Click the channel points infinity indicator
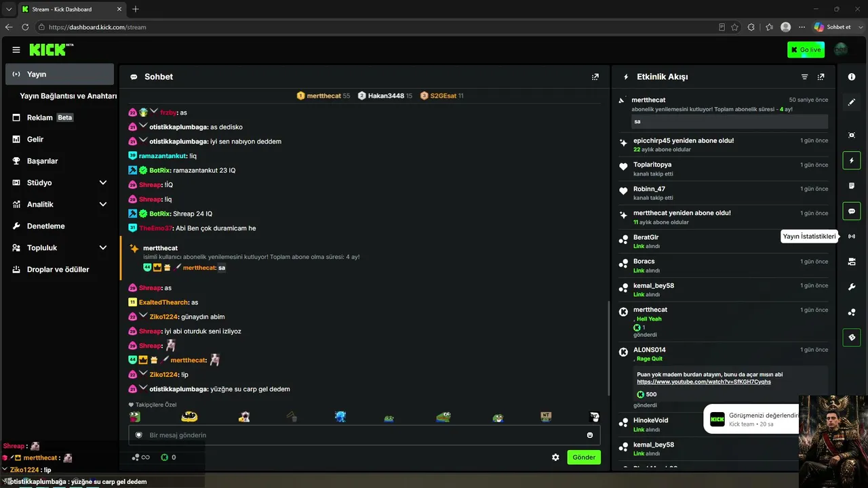The image size is (868, 488). [141, 457]
